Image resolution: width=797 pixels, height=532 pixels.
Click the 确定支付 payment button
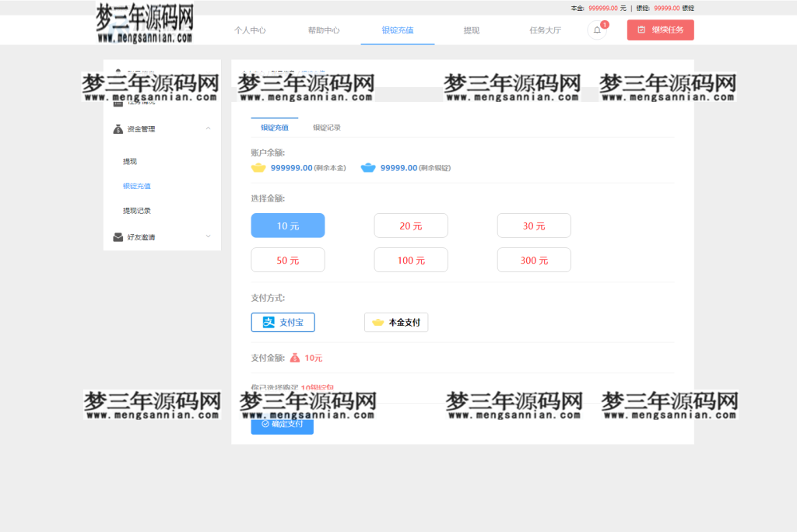[x=282, y=425]
